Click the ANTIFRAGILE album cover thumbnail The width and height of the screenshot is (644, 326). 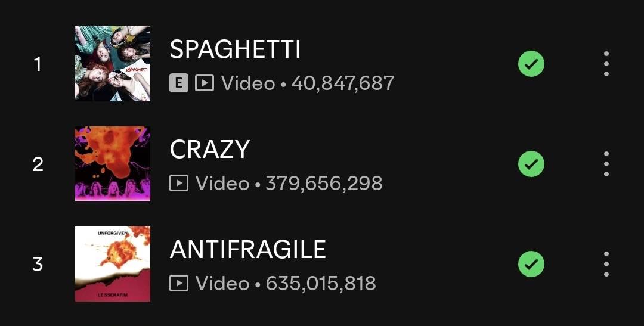[x=112, y=264]
